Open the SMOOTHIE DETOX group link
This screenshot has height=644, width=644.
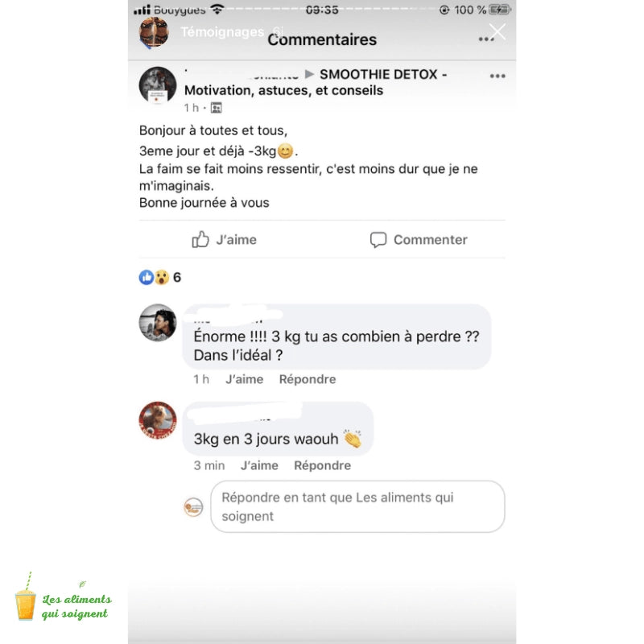pyautogui.click(x=283, y=82)
